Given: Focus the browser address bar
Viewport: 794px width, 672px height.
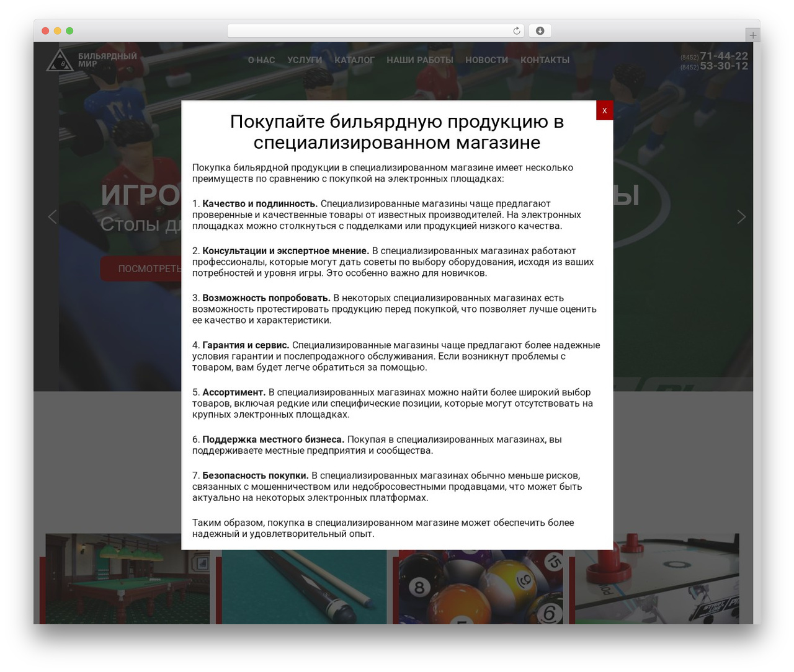Looking at the screenshot, I should tap(375, 31).
